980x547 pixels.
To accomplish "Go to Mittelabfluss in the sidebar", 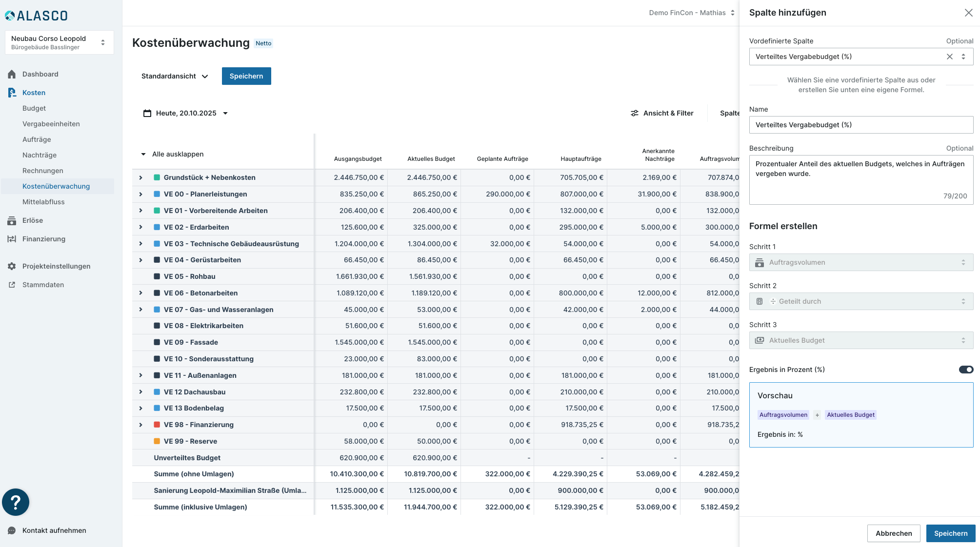I will coord(43,202).
